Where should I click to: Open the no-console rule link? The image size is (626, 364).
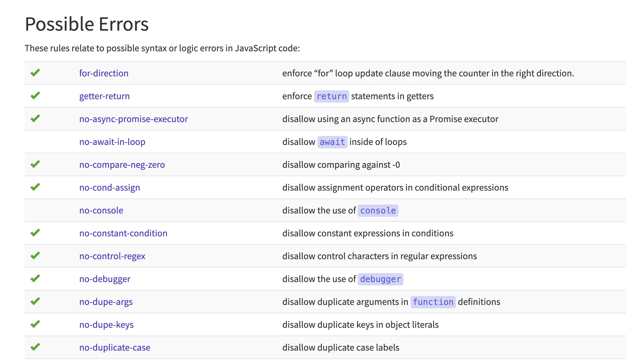coord(101,210)
